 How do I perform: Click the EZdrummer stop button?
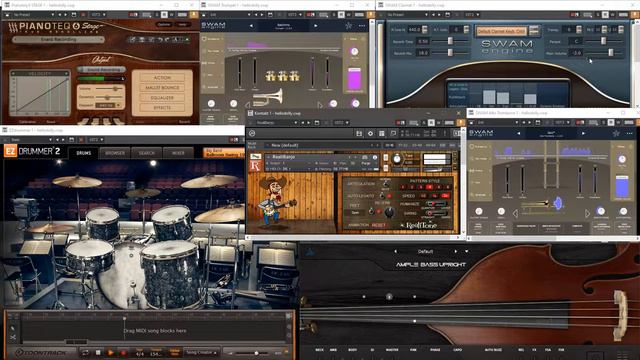pos(98,353)
